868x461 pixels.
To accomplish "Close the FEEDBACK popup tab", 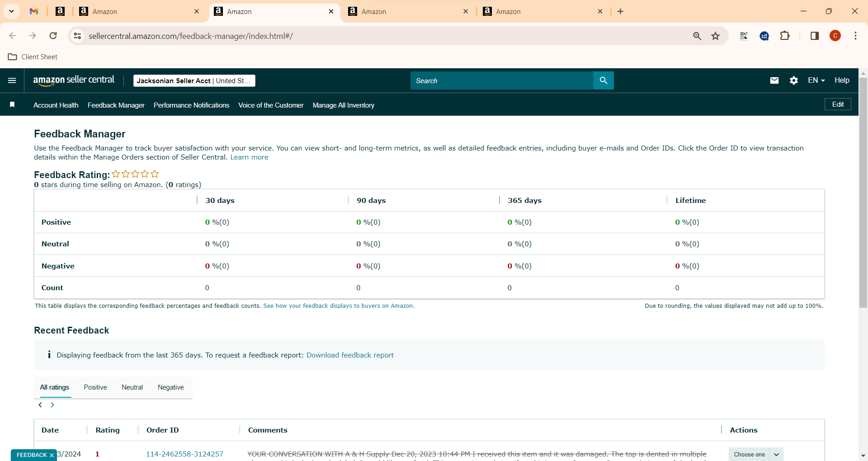I will pos(52,455).
